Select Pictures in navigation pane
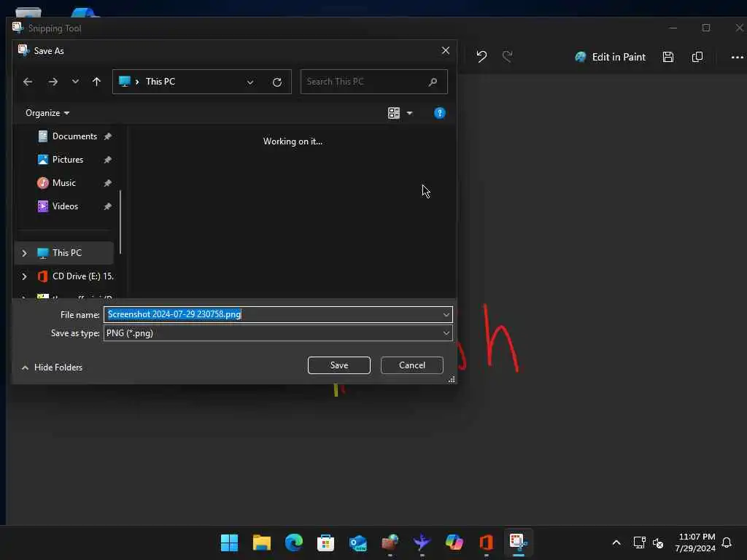The height and width of the screenshot is (560, 747). pyautogui.click(x=67, y=160)
